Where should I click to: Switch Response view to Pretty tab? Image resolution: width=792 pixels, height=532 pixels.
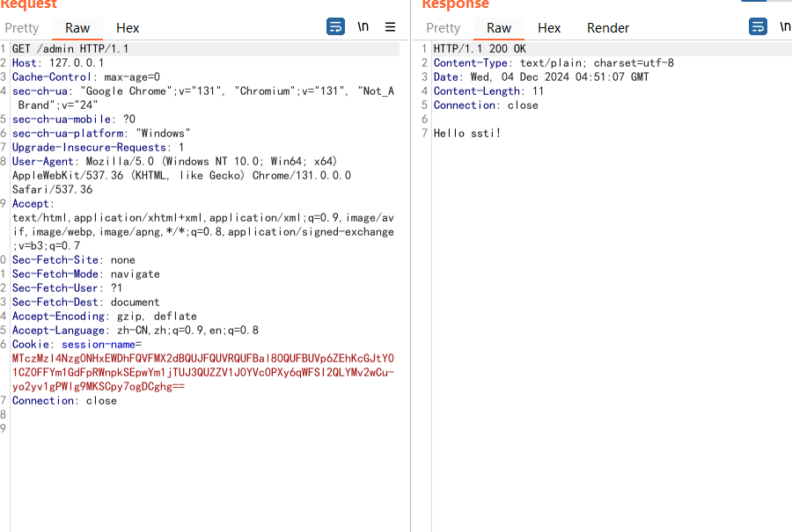(x=443, y=28)
